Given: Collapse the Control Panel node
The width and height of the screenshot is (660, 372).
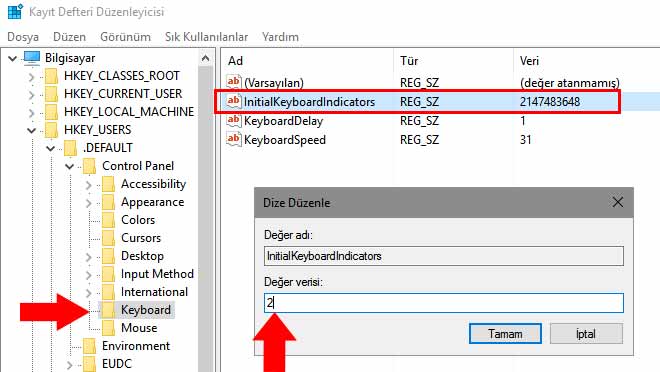Looking at the screenshot, I should (69, 166).
